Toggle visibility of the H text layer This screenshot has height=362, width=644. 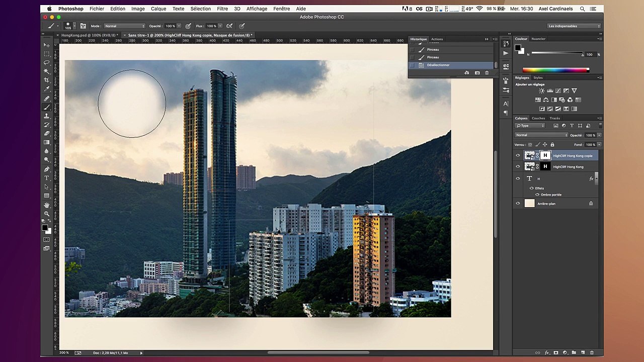tap(518, 178)
